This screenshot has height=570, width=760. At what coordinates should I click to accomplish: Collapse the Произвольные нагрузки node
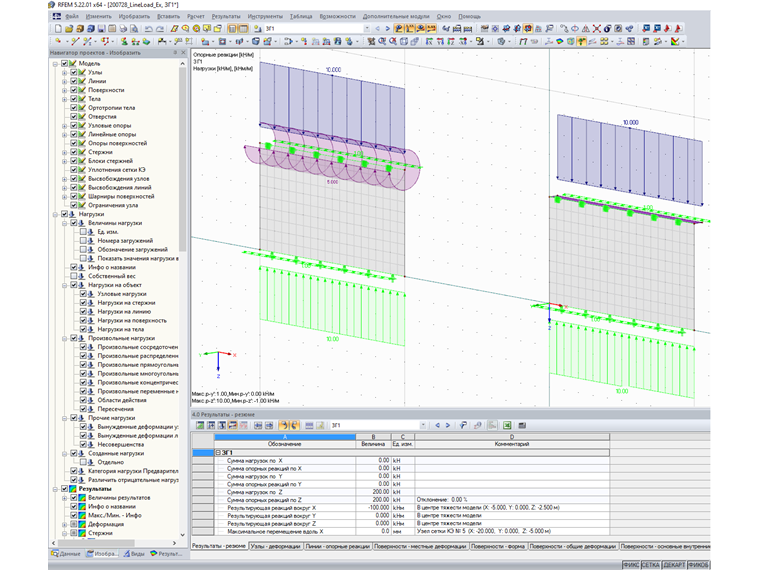coord(64,338)
